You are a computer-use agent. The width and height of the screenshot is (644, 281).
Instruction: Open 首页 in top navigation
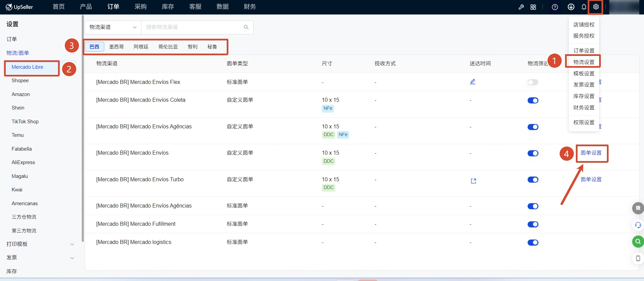click(59, 7)
